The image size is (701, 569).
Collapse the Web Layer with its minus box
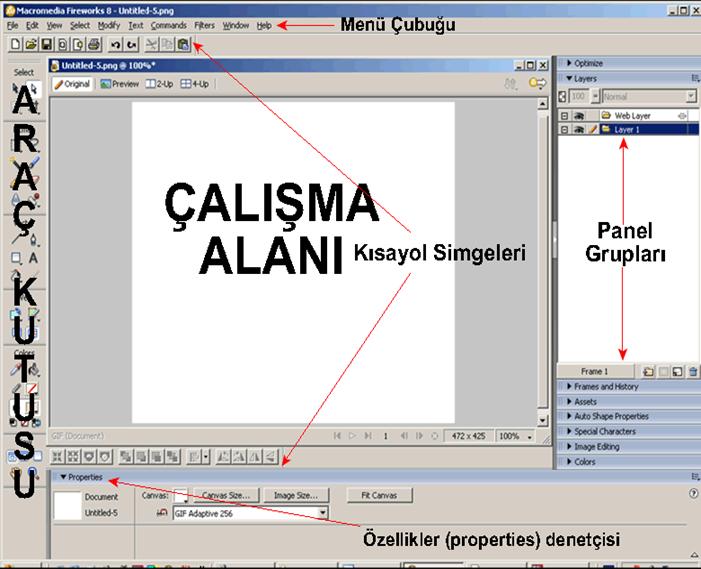pyautogui.click(x=565, y=116)
